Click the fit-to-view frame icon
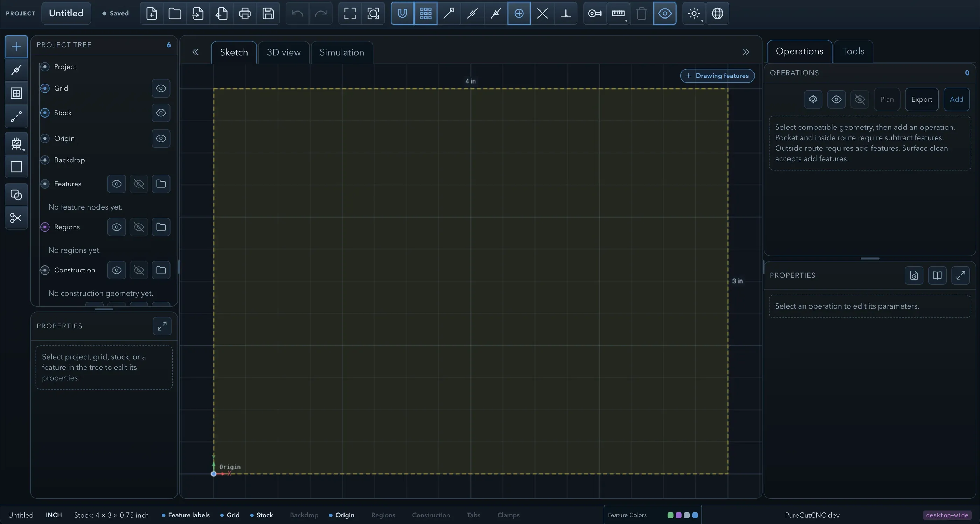 point(350,13)
